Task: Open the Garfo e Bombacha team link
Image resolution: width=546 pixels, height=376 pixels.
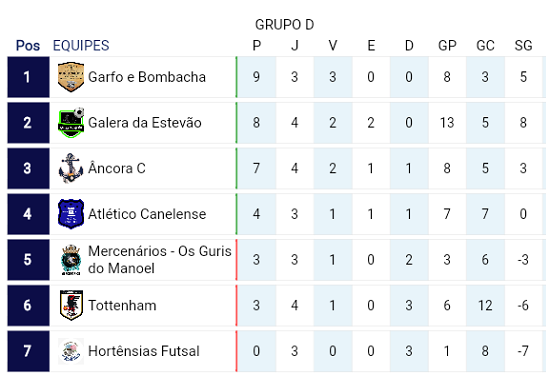Action: (147, 77)
